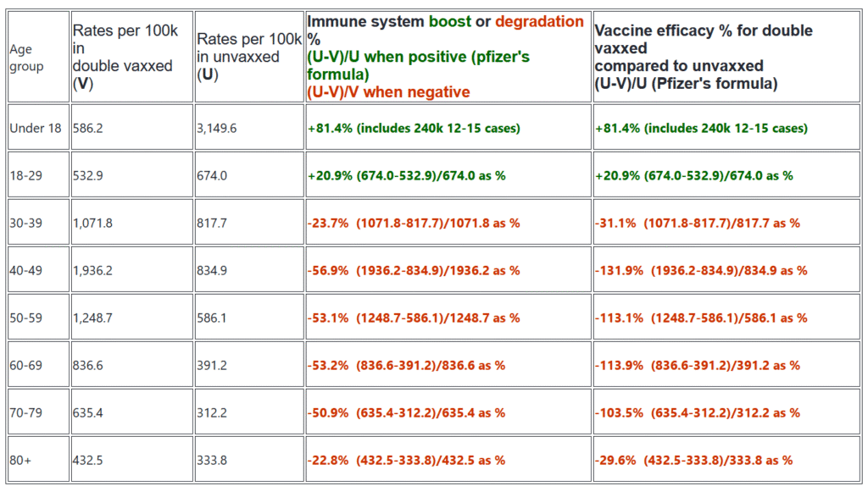Select the 3,149.6 unvaxxed rate cell
Viewport: 868px width, 492px height.
(249, 128)
